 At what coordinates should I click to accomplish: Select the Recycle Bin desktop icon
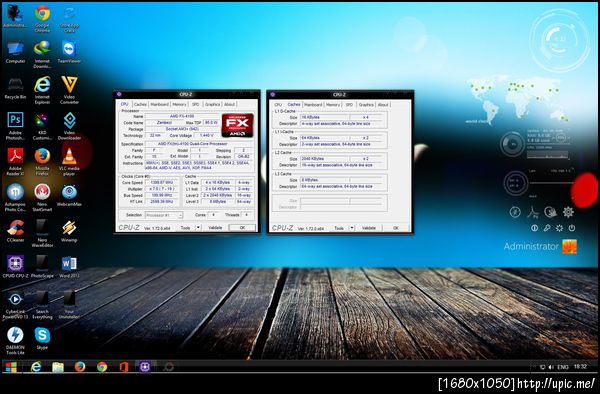coord(15,88)
